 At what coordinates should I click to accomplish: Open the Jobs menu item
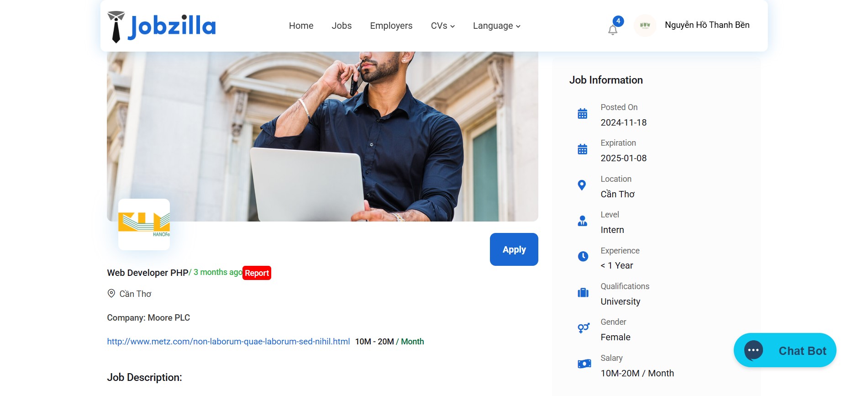(342, 26)
